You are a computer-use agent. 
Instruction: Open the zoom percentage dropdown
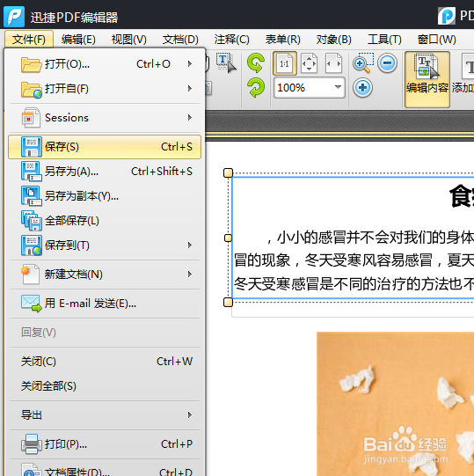338,87
